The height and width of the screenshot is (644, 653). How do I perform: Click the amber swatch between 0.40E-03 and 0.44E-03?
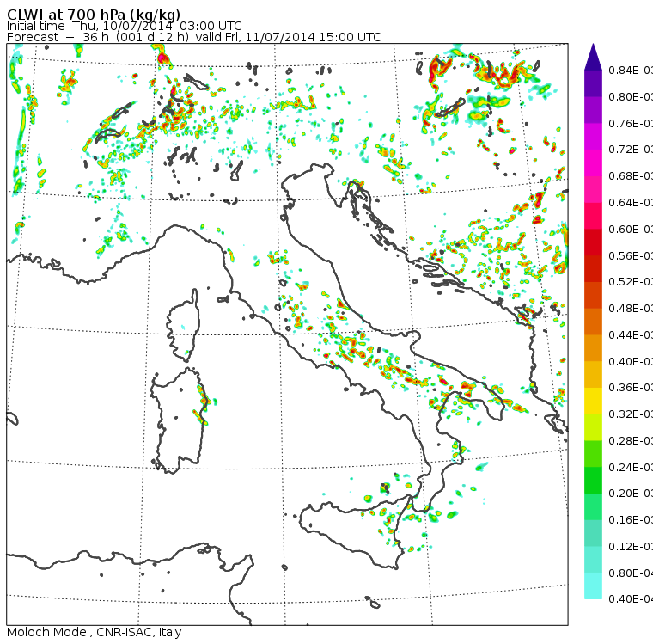[x=593, y=348]
